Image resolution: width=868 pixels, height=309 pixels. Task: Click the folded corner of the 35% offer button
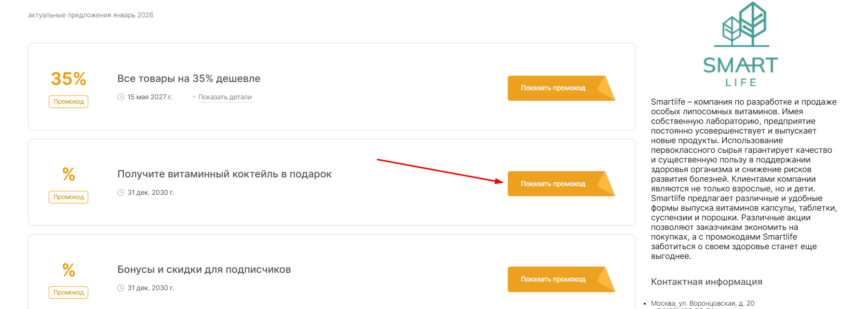pos(606,88)
